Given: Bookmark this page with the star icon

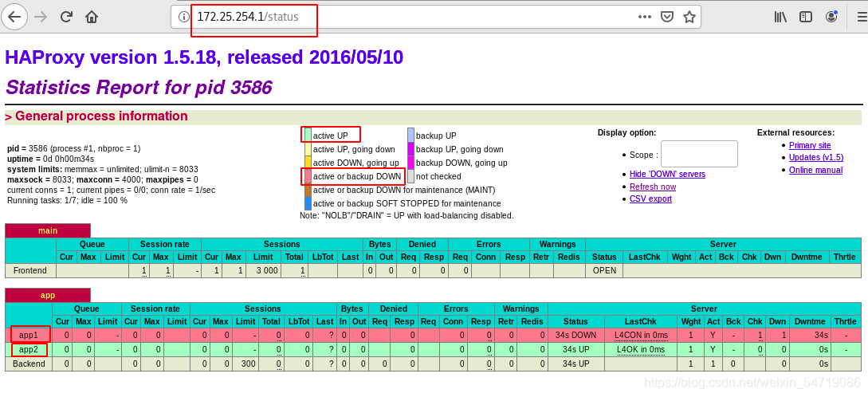Looking at the screenshot, I should click(689, 18).
